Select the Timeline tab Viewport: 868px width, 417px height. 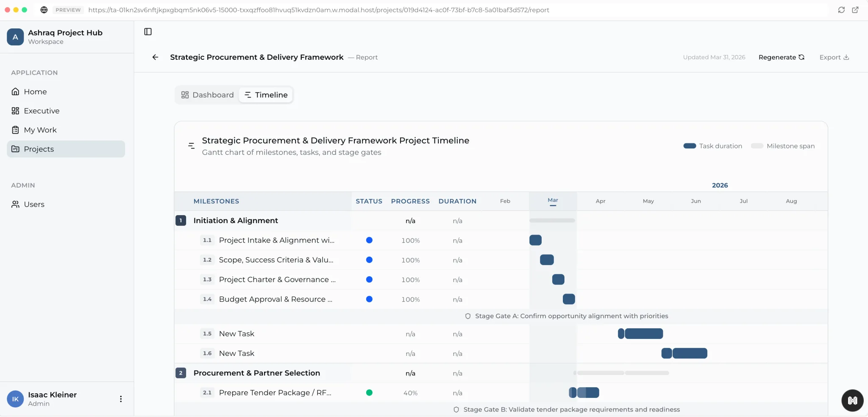tap(266, 95)
